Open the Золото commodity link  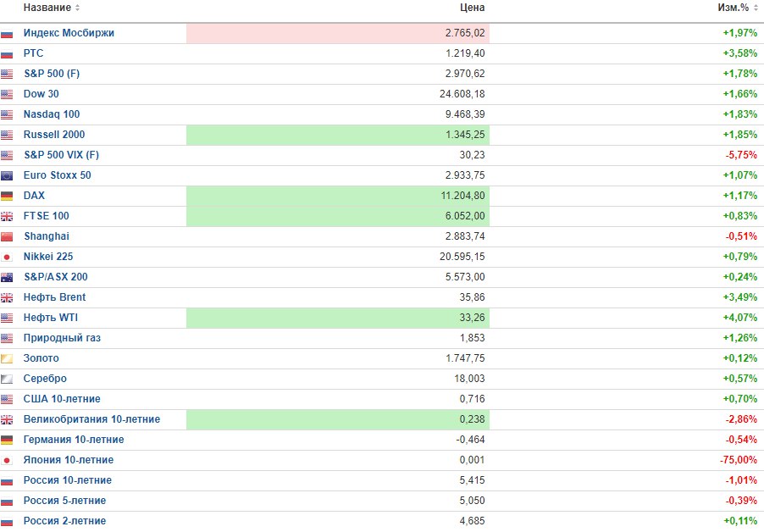pos(41,358)
